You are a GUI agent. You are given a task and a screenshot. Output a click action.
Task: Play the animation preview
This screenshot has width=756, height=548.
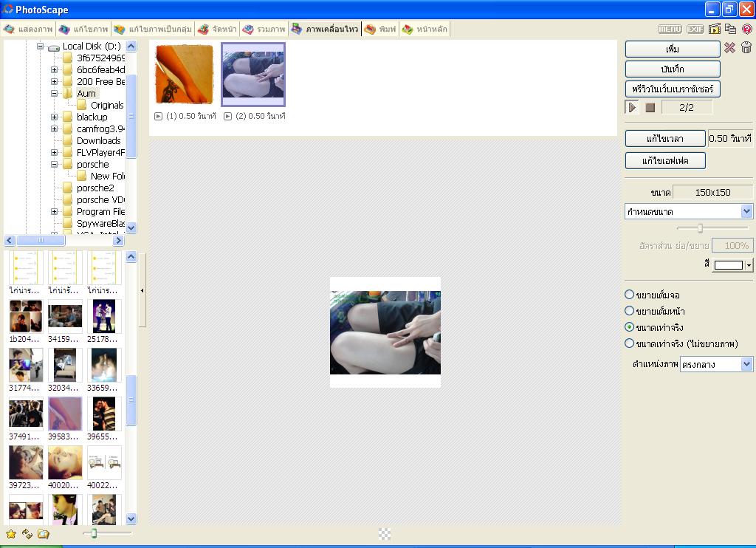[632, 108]
